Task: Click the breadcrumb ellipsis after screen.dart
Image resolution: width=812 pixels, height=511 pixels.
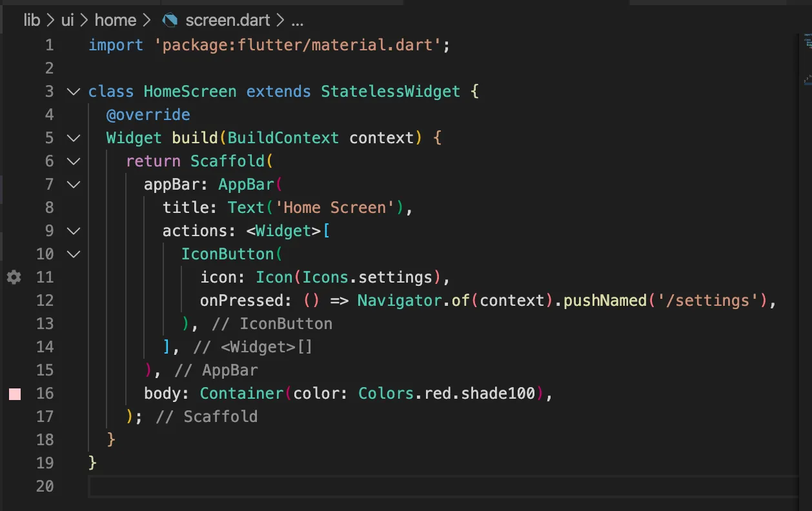Action: point(297,20)
